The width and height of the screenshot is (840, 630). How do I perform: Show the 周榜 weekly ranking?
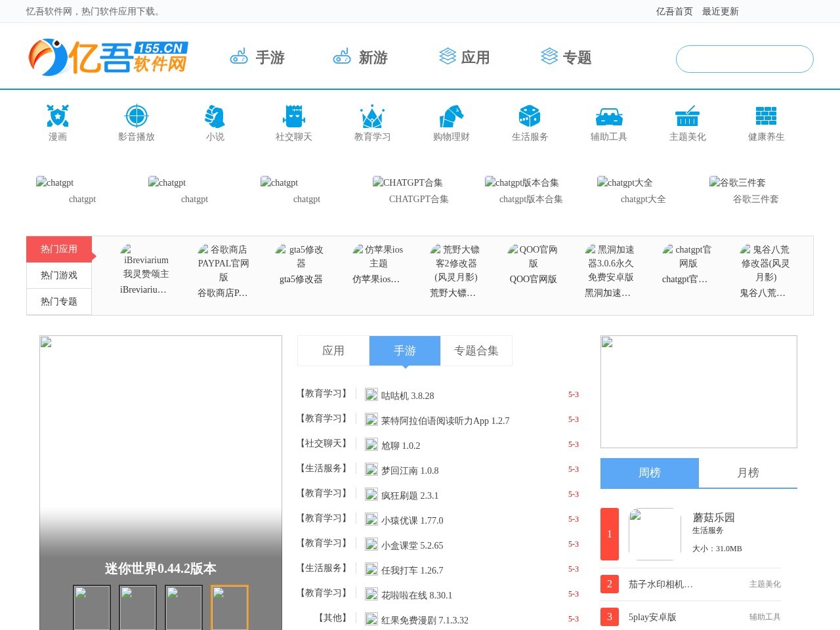click(x=650, y=472)
